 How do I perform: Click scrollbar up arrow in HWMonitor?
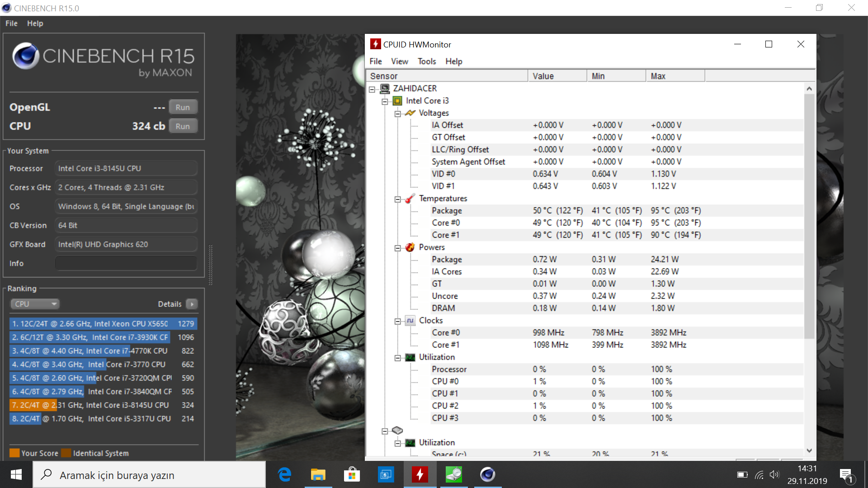click(x=809, y=89)
